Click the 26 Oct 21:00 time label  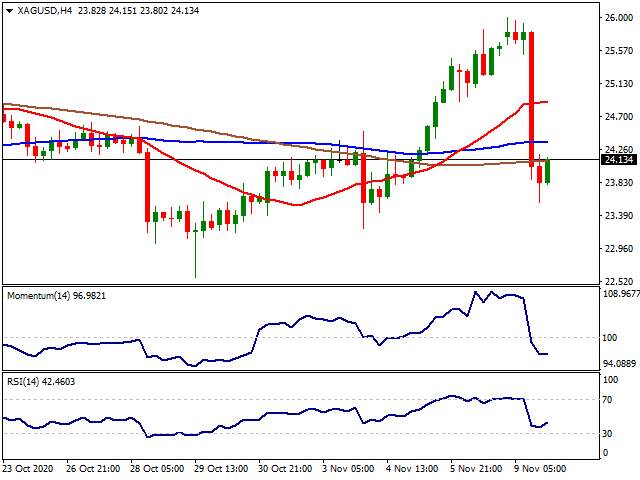[93, 468]
